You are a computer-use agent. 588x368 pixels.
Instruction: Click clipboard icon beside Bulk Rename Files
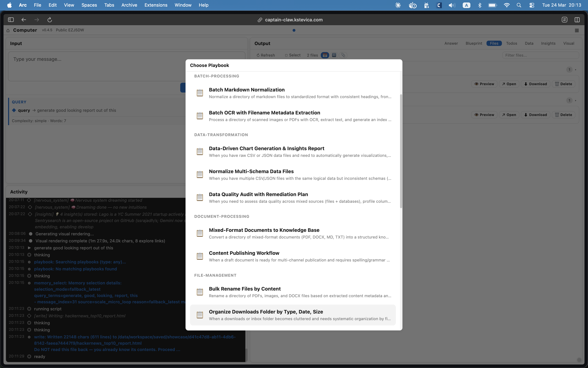pyautogui.click(x=200, y=292)
